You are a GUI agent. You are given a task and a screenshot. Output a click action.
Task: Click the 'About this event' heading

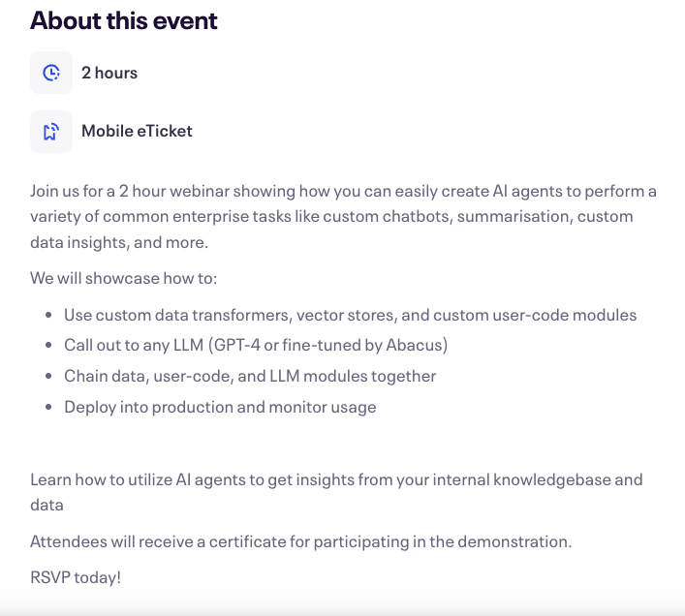[x=124, y=20]
